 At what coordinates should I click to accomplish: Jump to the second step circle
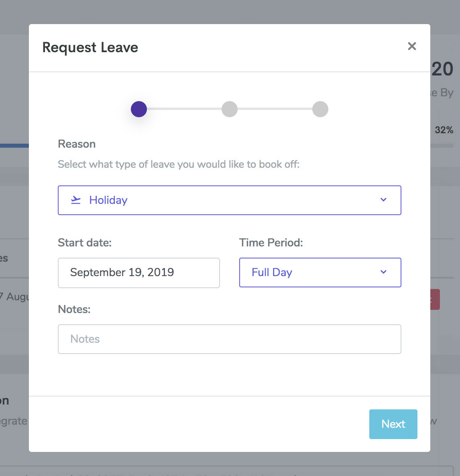230,109
